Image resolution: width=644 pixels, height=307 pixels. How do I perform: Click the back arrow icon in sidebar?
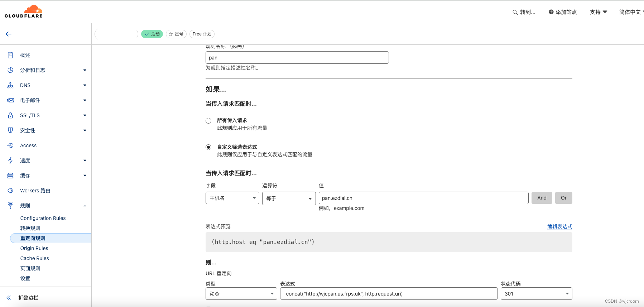point(9,34)
